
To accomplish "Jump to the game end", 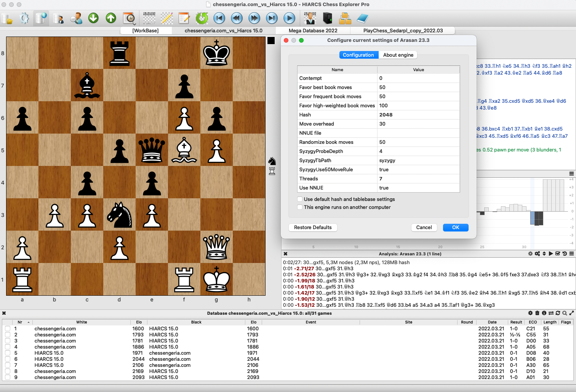I will point(272,18).
